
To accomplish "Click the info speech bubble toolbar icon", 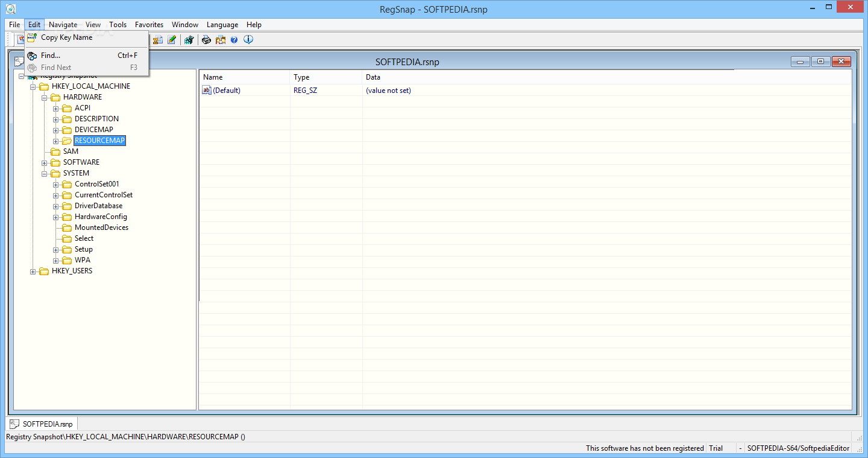I will 248,40.
